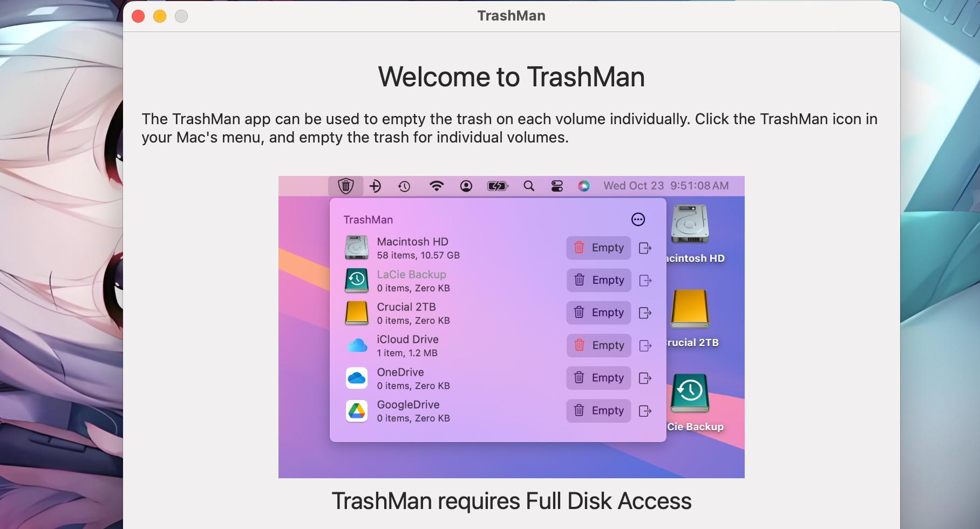The width and height of the screenshot is (980, 529).
Task: Click the Crucial 2TB yellow drive icon in list
Action: (357, 313)
